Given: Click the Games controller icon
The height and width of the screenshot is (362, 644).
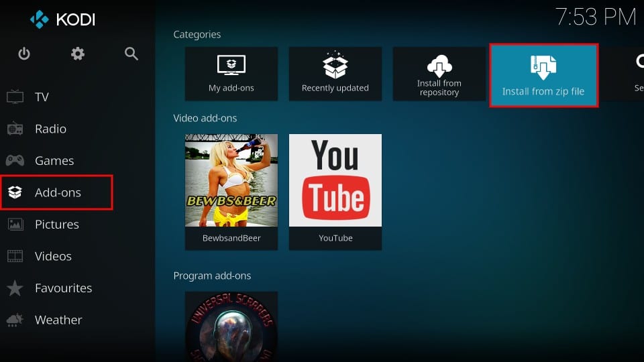Looking at the screenshot, I should click(15, 160).
